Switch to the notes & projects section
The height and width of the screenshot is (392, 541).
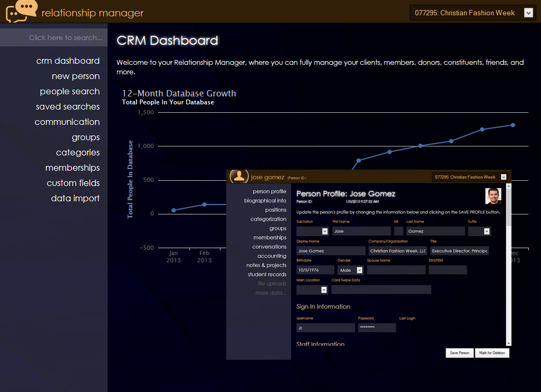[266, 266]
